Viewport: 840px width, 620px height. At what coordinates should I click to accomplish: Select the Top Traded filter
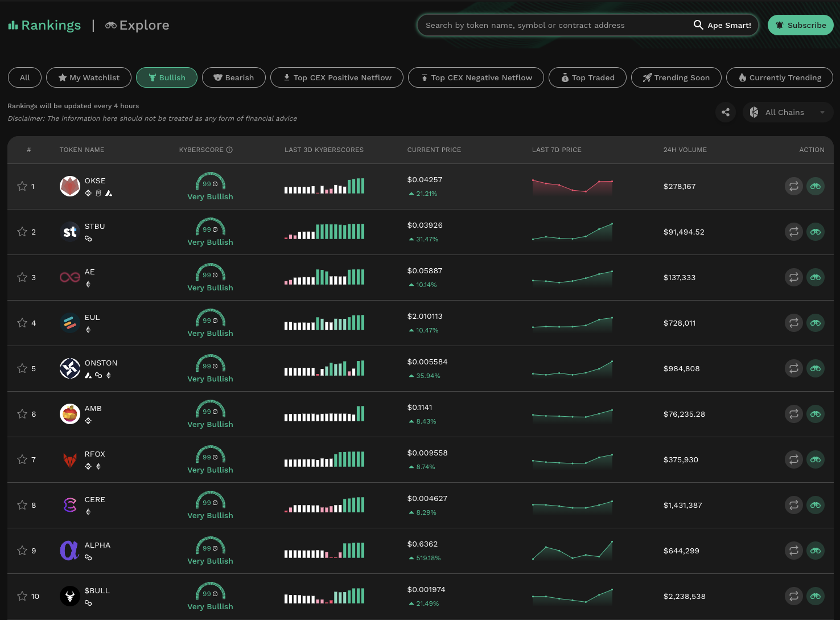587,77
